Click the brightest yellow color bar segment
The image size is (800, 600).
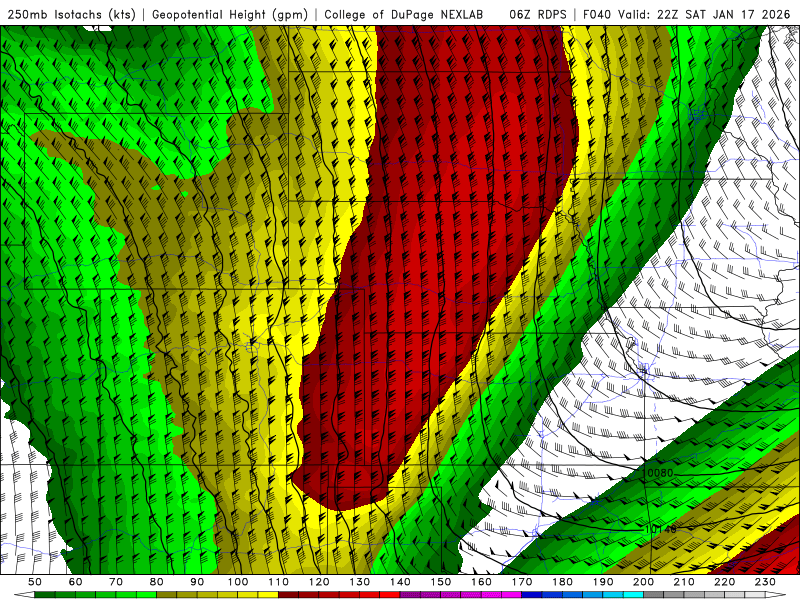(x=268, y=595)
